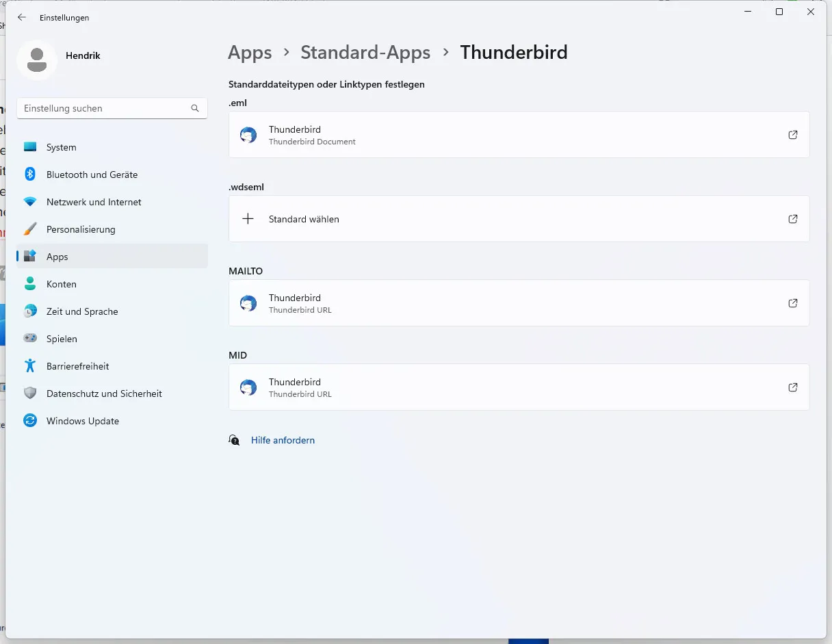
Task: Open the external link icon for .wdseml
Action: point(793,219)
